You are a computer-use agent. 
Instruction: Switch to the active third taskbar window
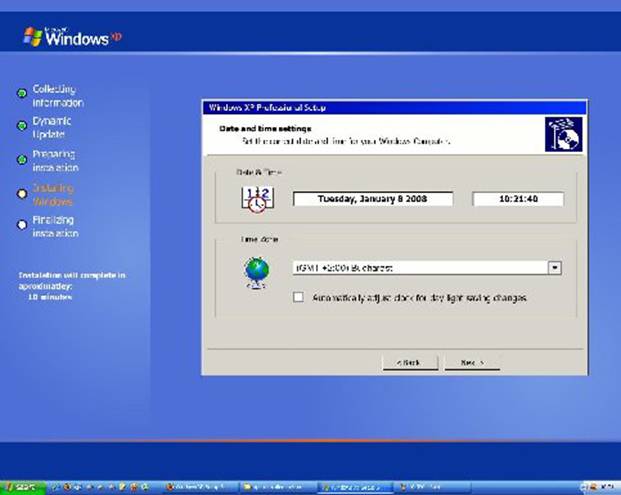(x=355, y=487)
